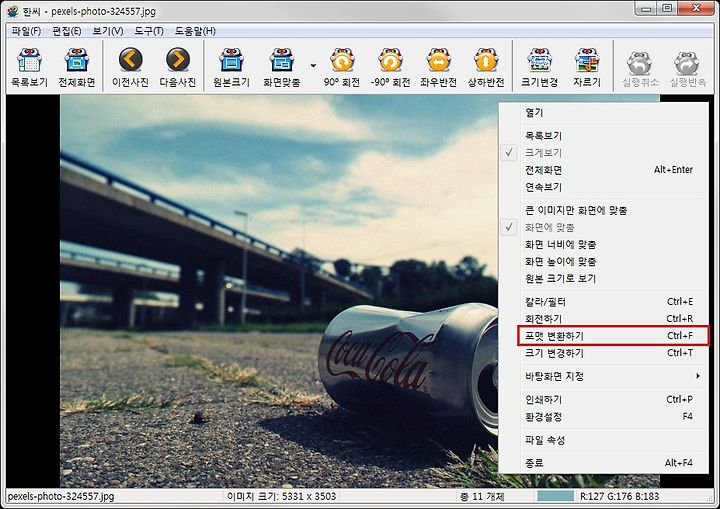Minimize the 한씨 window
Viewport: 720px width, 509px height.
click(647, 8)
